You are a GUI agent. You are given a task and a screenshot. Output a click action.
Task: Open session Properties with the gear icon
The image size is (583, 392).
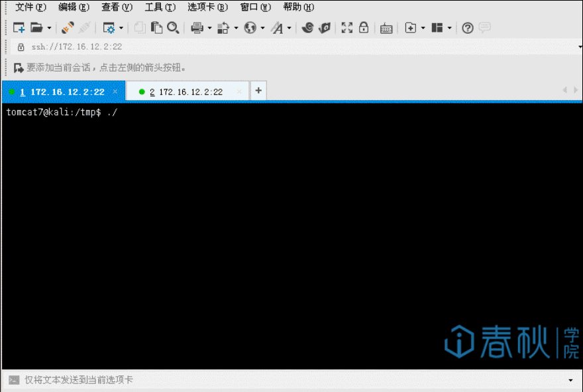108,28
